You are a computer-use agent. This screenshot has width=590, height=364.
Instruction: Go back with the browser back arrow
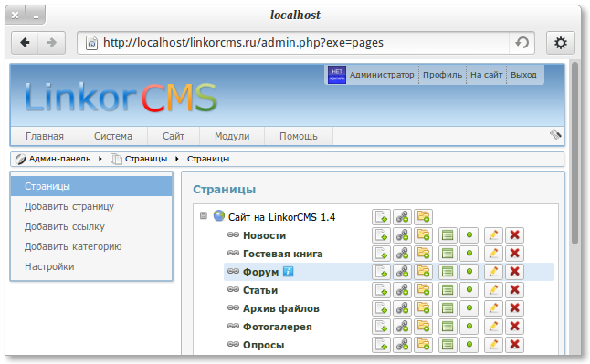(x=25, y=43)
